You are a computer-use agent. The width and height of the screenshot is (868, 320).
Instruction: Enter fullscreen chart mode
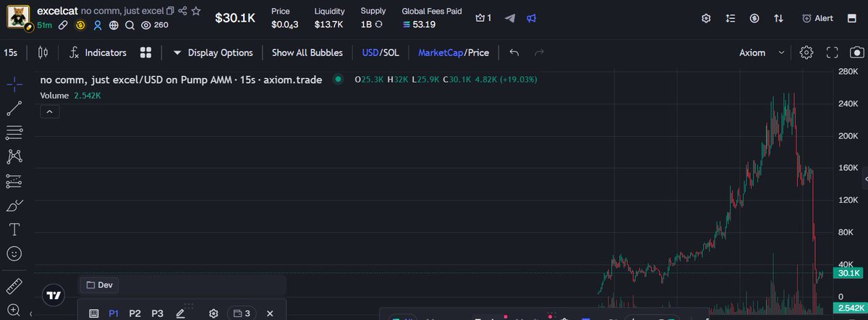coord(833,52)
